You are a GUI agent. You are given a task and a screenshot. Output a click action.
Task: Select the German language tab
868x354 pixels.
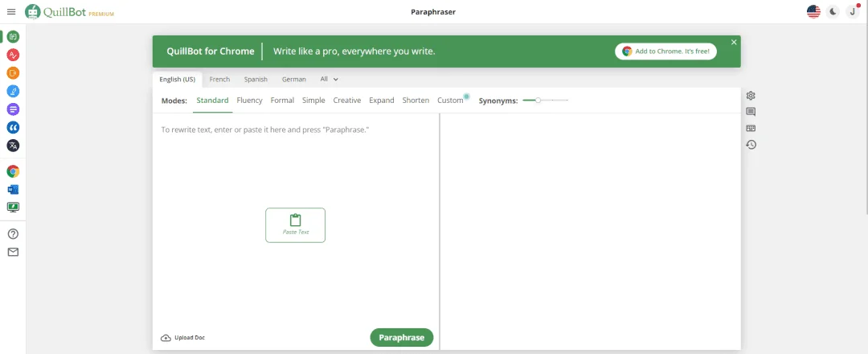[x=294, y=79]
